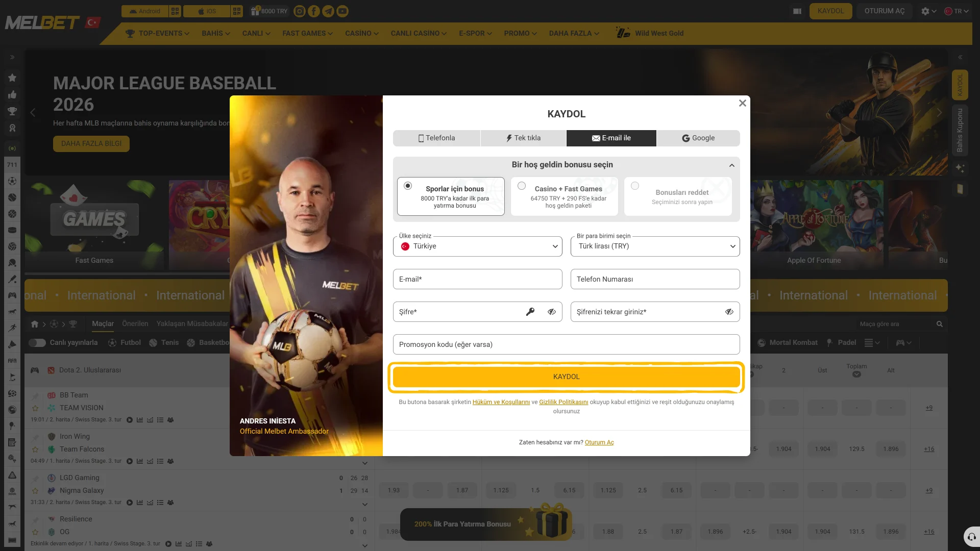The image size is (980, 551).
Task: Open Melbet Facebook page icon
Action: point(314,11)
